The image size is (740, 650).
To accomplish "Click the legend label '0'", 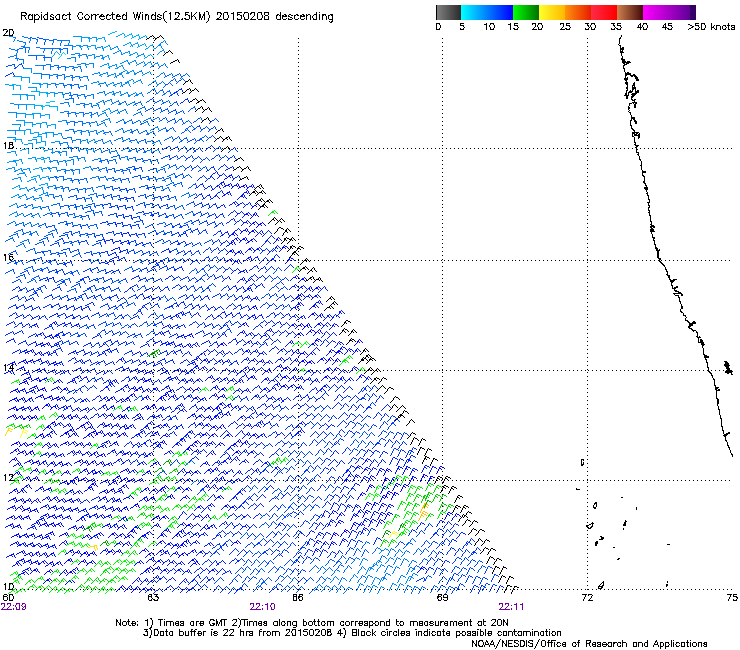I will [438, 27].
